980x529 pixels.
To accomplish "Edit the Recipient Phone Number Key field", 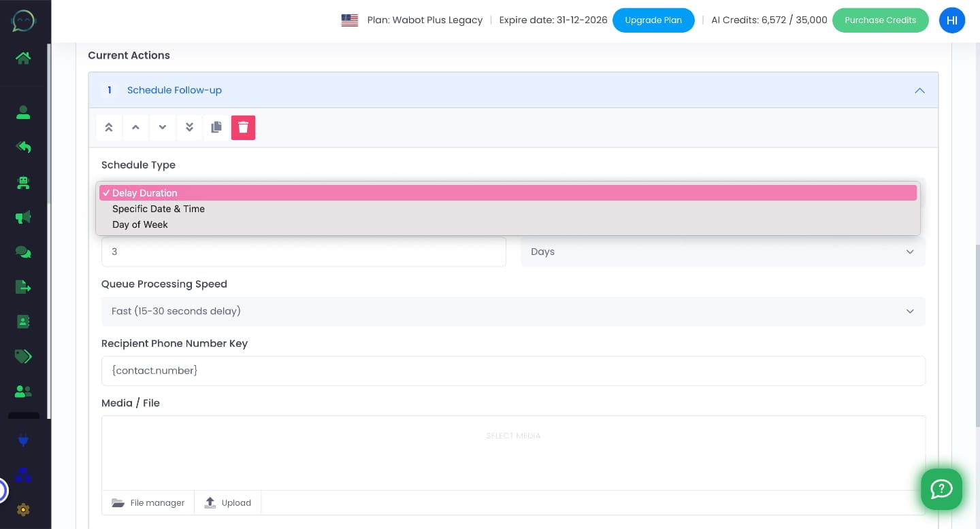I will [x=513, y=371].
